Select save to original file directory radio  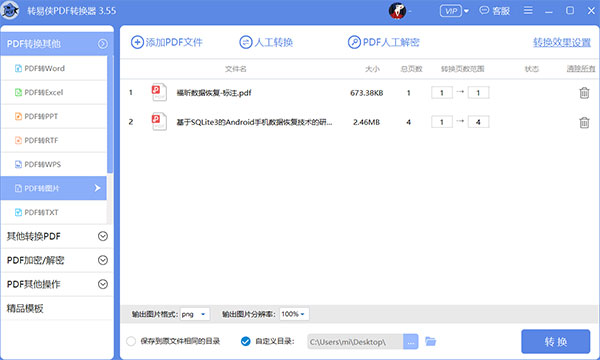[131, 341]
